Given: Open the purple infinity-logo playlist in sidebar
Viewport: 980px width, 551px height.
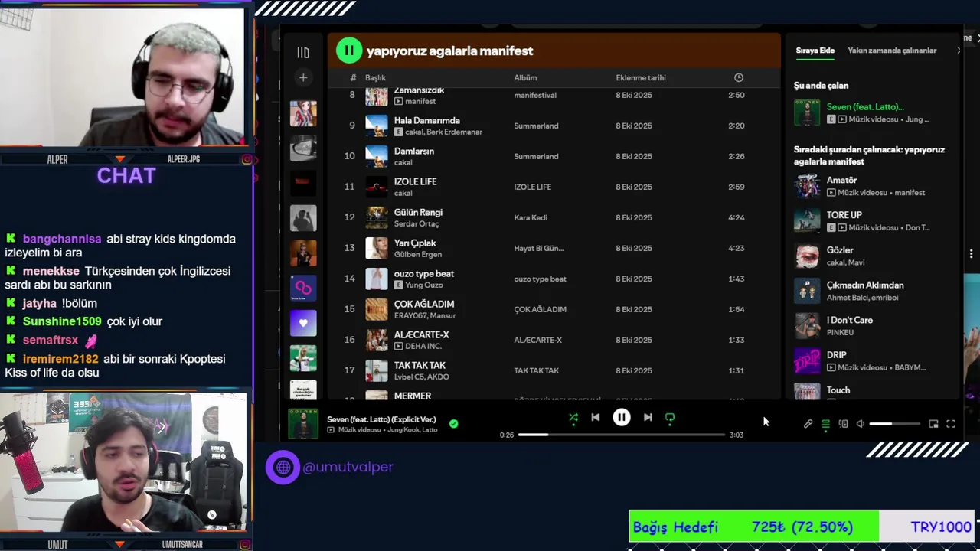Looking at the screenshot, I should tap(303, 289).
